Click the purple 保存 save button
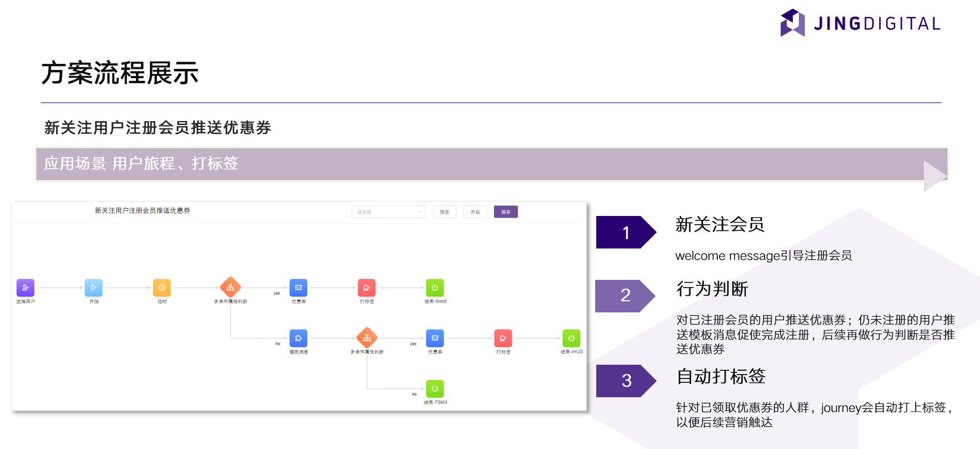Image resolution: width=980 pixels, height=449 pixels. pyautogui.click(x=505, y=212)
